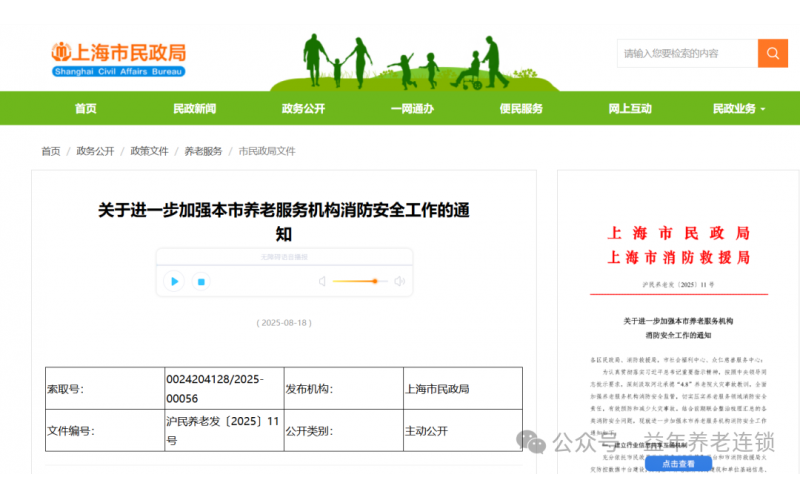Screen dimensions: 800x500
Task: Select the document number 沪民养老发〔2025〕11号
Action: [222, 431]
